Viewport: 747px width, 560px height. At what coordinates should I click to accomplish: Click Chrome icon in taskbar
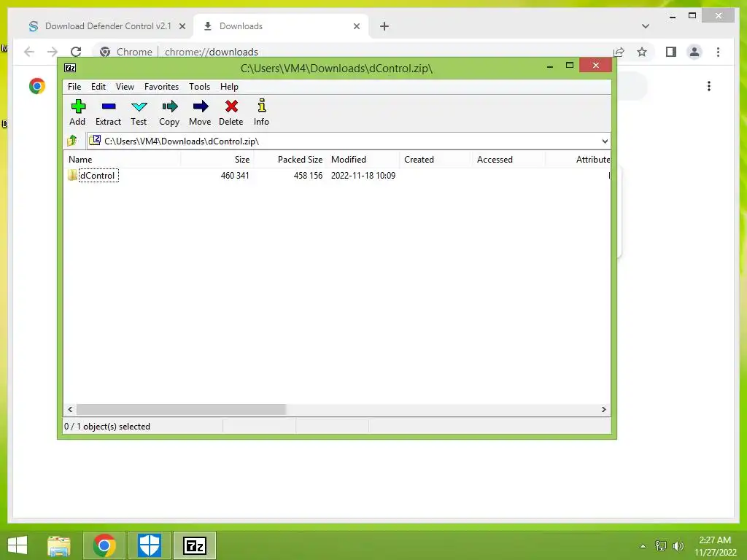(104, 545)
